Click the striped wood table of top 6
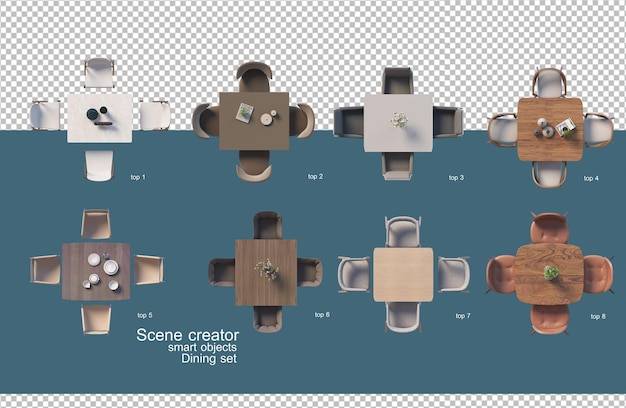626x408 pixels. (x=266, y=273)
